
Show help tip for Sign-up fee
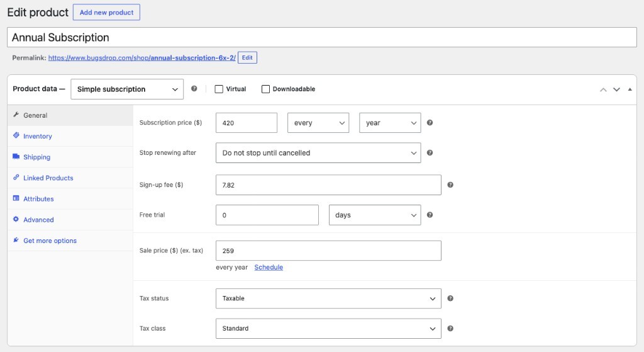pos(450,185)
